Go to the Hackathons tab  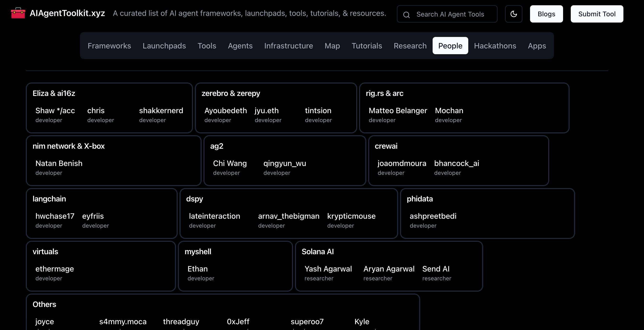[x=495, y=46]
